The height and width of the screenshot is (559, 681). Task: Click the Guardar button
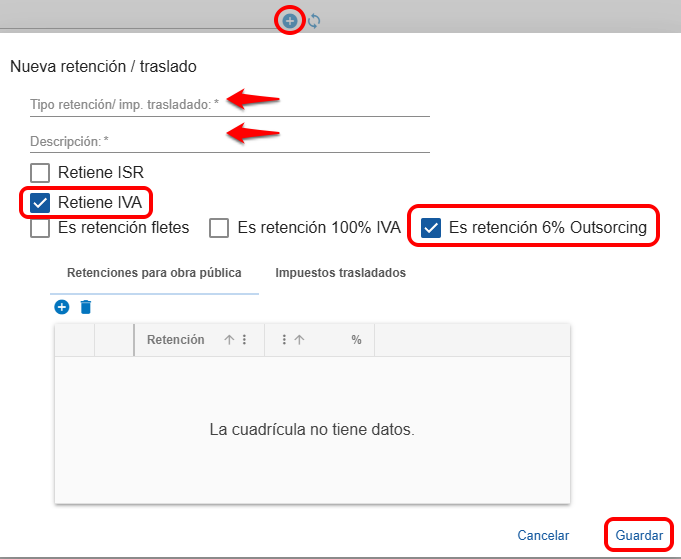[x=639, y=535]
